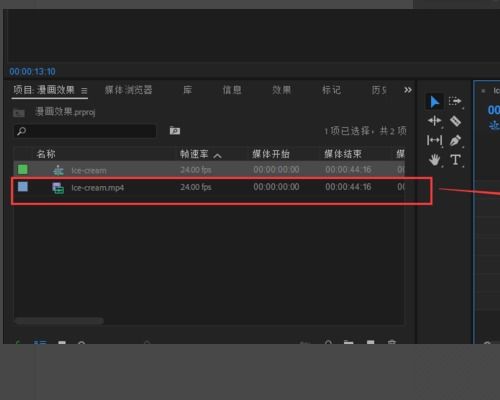
Task: Click the project search input field
Action: click(85, 131)
